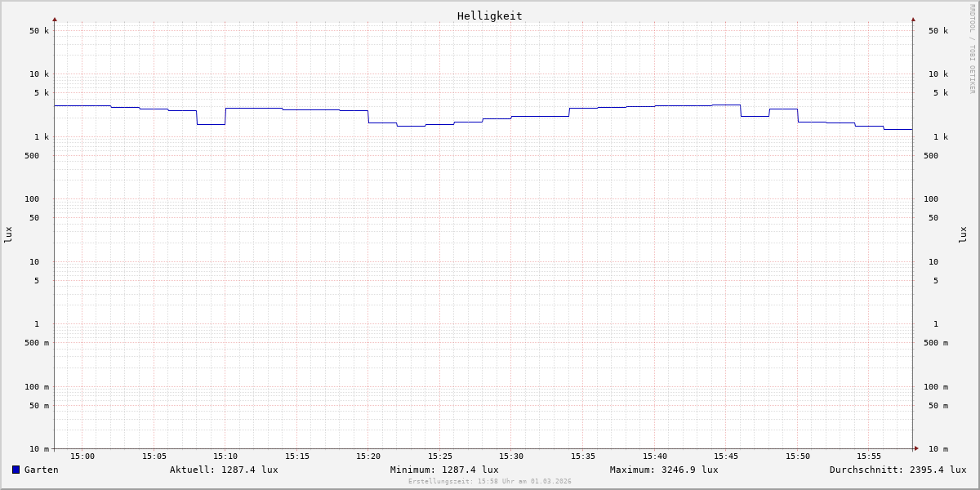The width and height of the screenshot is (980, 490).
Task: Click the Aktuell 1287.4 lux value
Action: pos(224,470)
